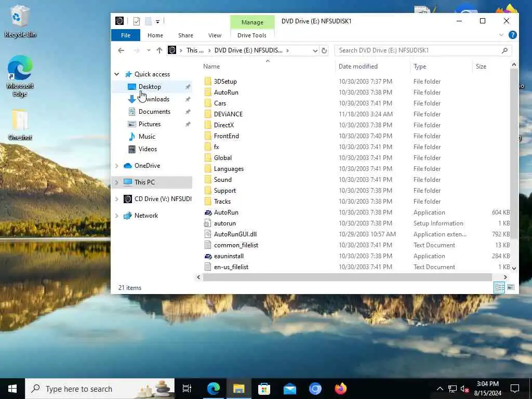Refresh the DVD Drive folder view
This screenshot has height=399, width=532.
(x=324, y=50)
